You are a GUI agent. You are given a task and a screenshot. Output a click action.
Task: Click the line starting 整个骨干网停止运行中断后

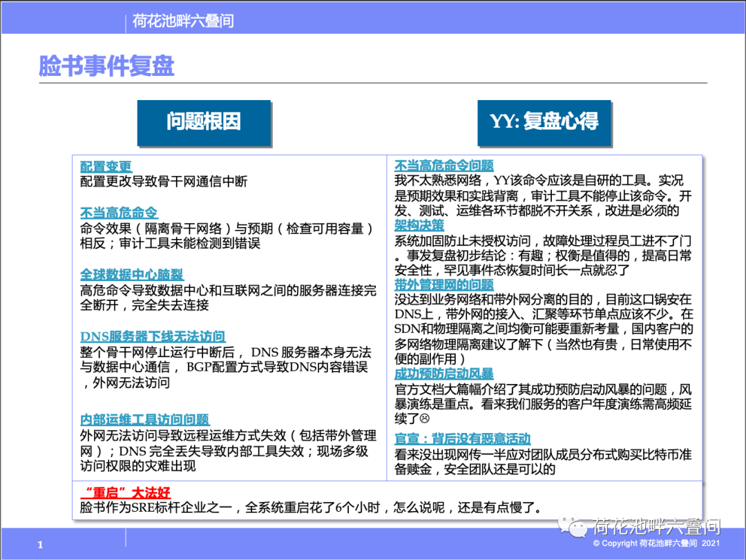[x=225, y=353]
